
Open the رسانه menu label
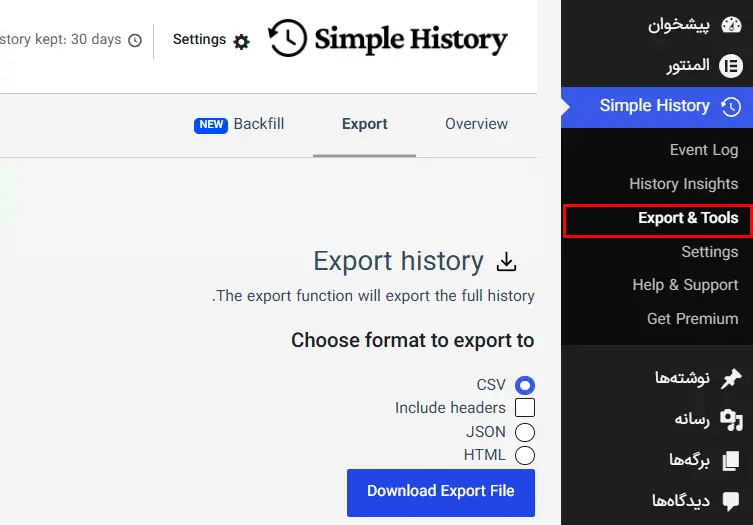(x=692, y=420)
